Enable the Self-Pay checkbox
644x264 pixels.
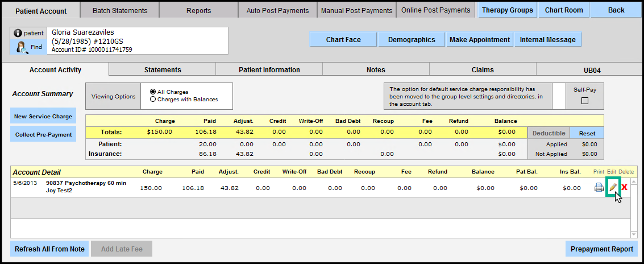(584, 101)
